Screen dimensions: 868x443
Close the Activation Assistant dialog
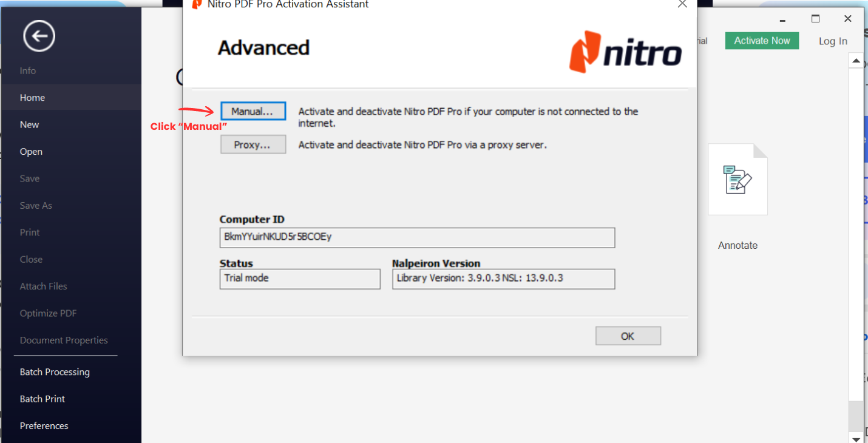tap(682, 5)
